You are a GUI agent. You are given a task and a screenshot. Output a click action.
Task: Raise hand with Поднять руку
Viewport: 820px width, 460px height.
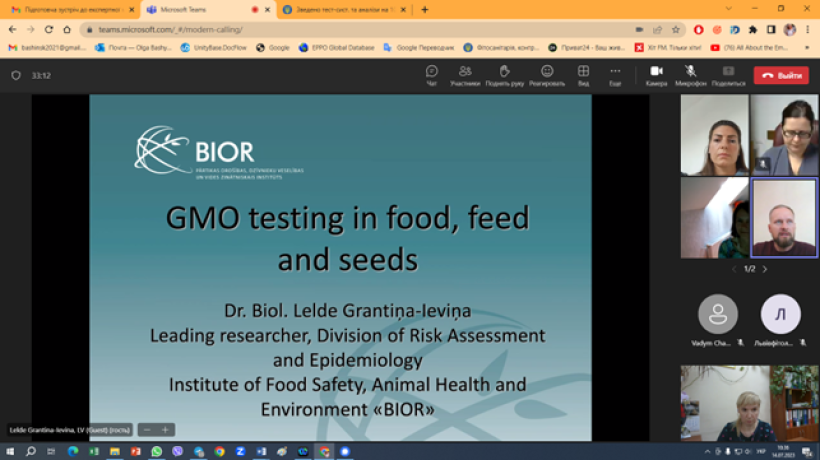504,75
